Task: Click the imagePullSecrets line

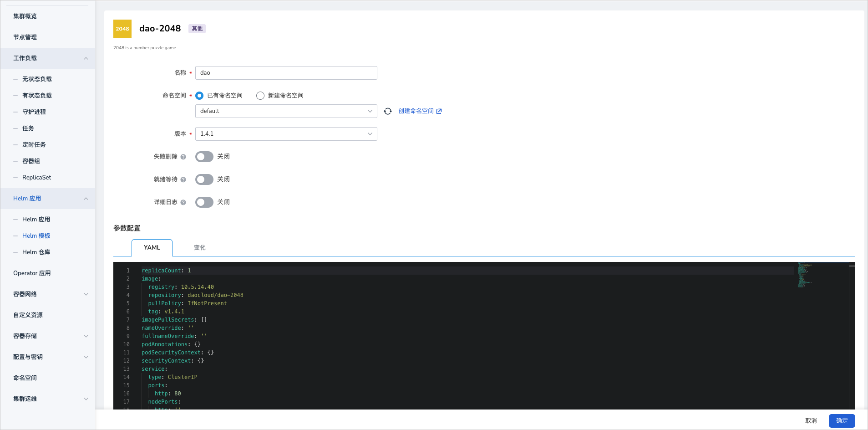Action: [174, 320]
